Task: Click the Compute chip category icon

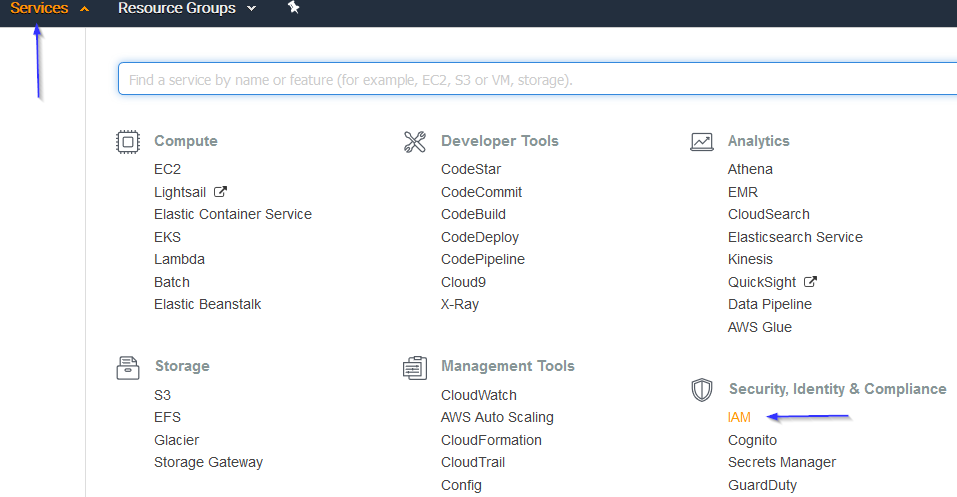Action: tap(128, 142)
